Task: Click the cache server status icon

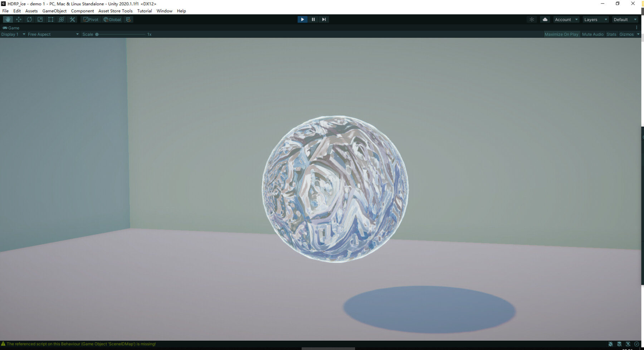Action: (x=619, y=344)
